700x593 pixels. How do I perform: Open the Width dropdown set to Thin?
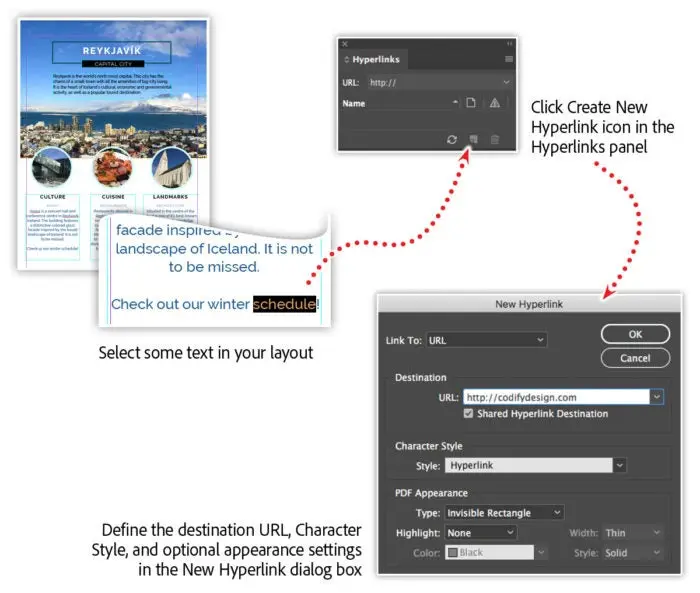(x=632, y=533)
